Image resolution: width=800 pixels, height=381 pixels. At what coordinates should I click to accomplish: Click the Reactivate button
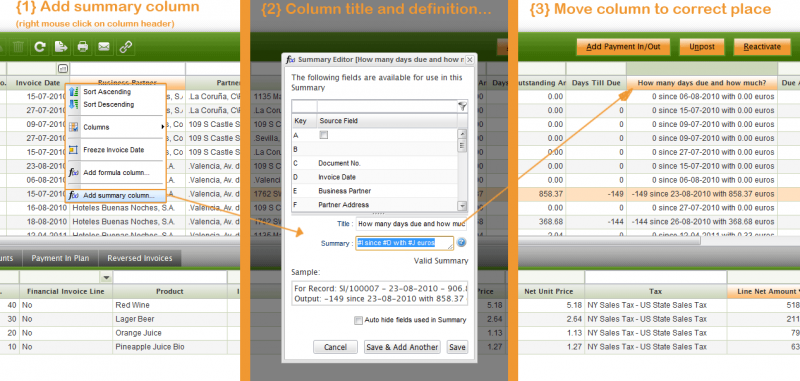pos(762,46)
